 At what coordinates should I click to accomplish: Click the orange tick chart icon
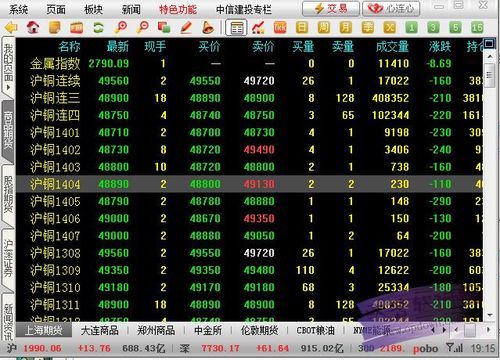pyautogui.click(x=280, y=28)
